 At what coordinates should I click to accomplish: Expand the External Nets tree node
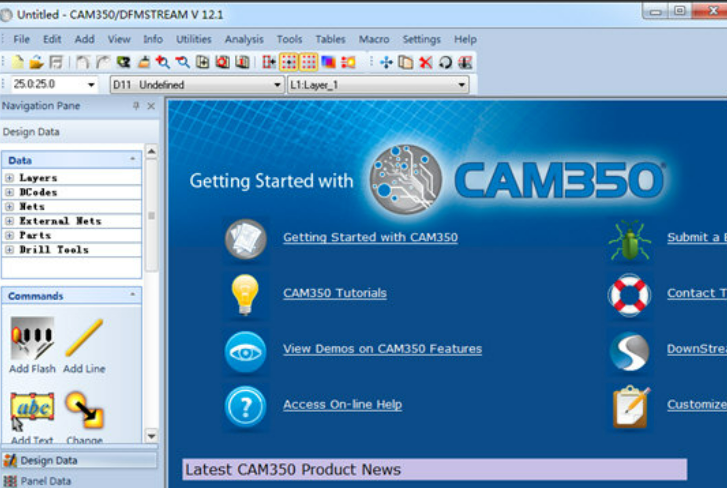(9, 221)
